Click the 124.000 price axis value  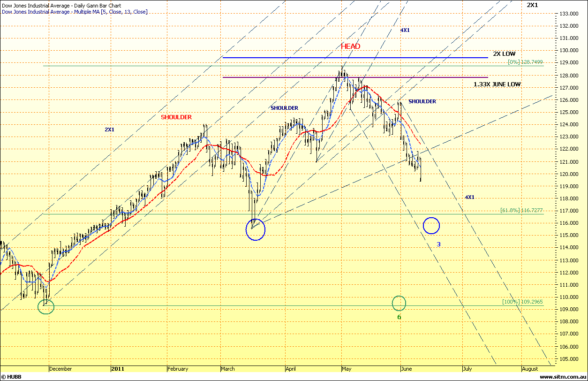[x=568, y=125]
